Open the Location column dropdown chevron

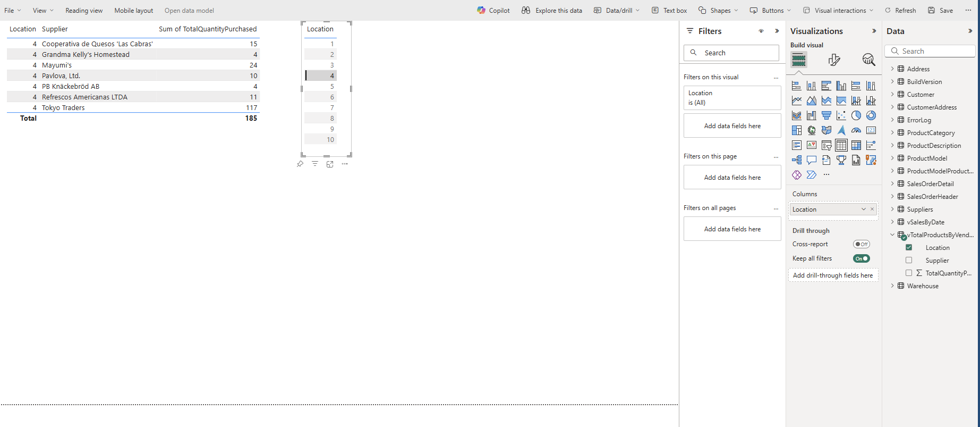[x=864, y=209]
